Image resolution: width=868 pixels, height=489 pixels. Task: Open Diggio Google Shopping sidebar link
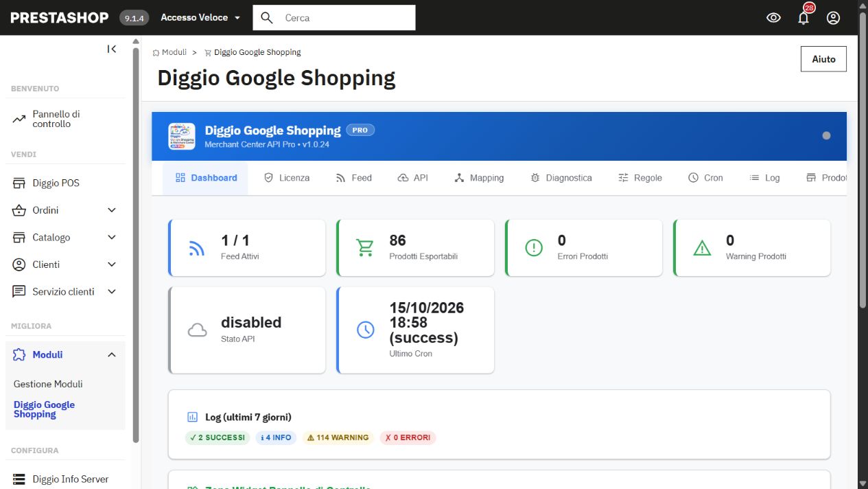coord(44,409)
